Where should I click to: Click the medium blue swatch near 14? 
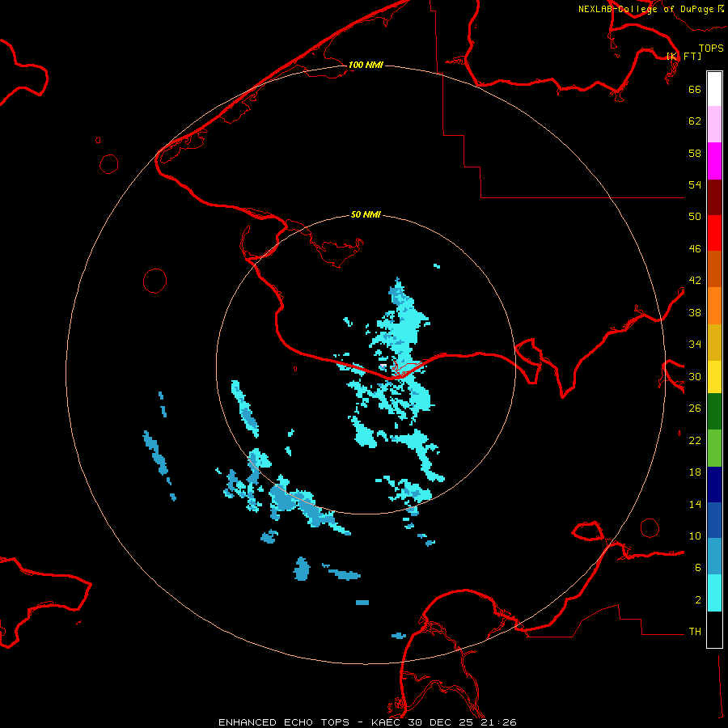coord(714,520)
